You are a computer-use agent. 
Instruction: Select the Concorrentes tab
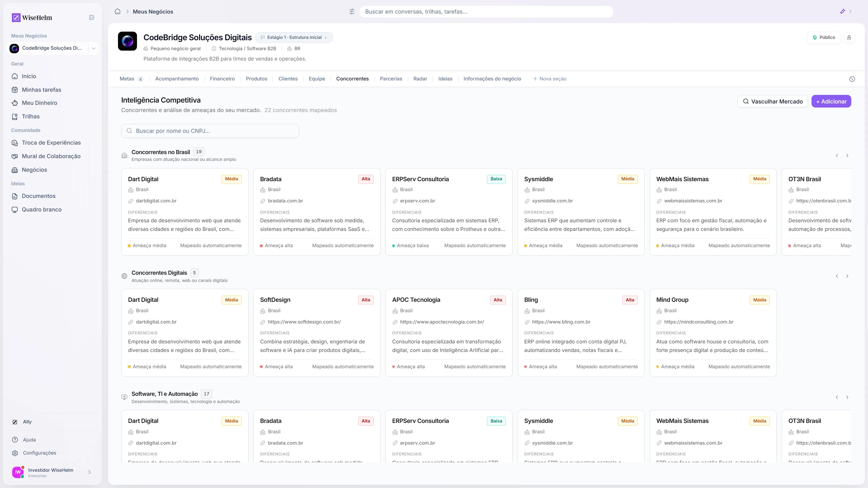click(x=352, y=79)
